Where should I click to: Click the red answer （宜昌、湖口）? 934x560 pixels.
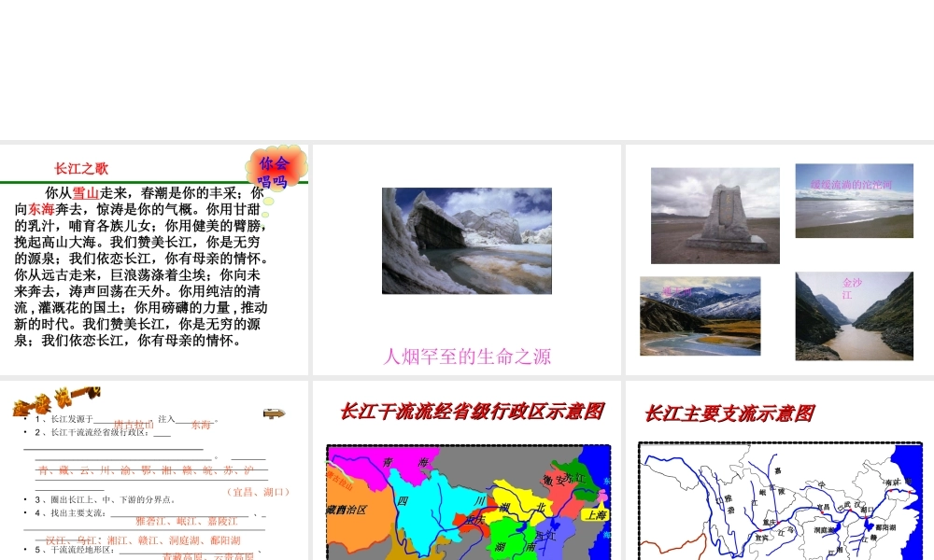[258, 492]
